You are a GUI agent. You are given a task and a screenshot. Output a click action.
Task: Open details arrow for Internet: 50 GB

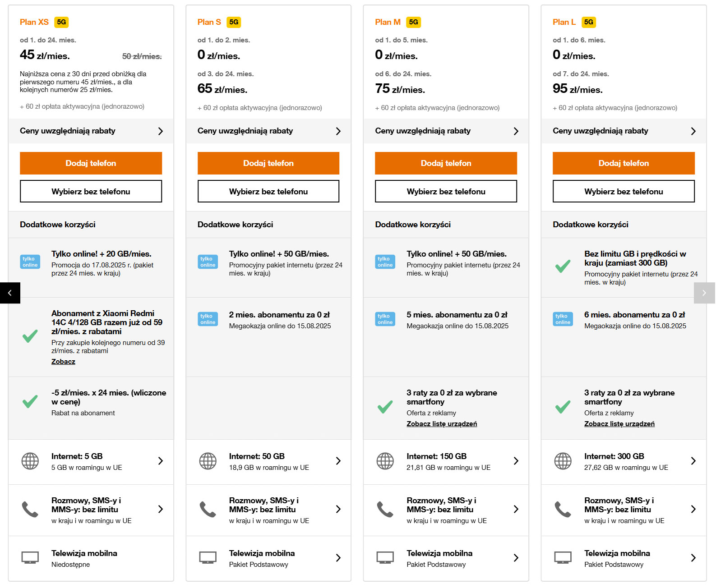coord(338,461)
